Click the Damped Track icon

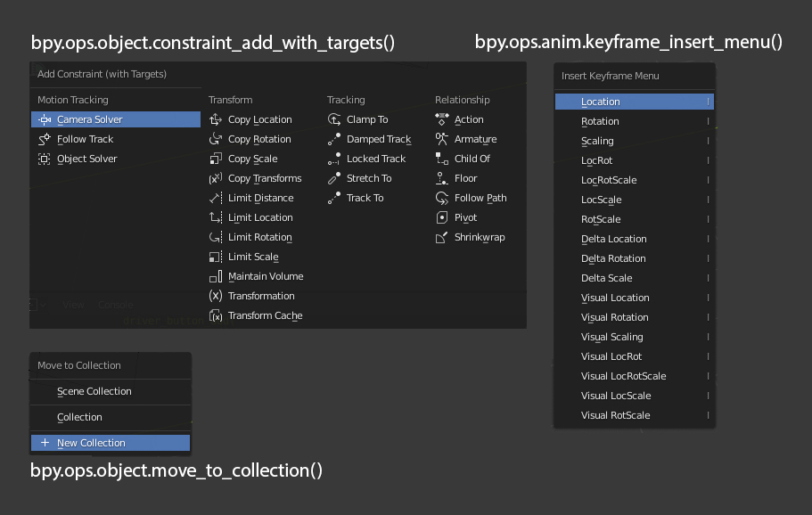click(x=334, y=139)
